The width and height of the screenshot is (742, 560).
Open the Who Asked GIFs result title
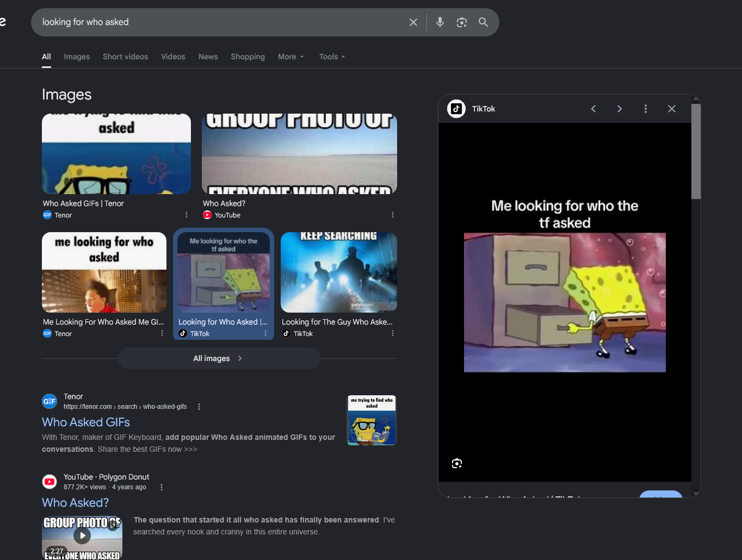(x=86, y=422)
